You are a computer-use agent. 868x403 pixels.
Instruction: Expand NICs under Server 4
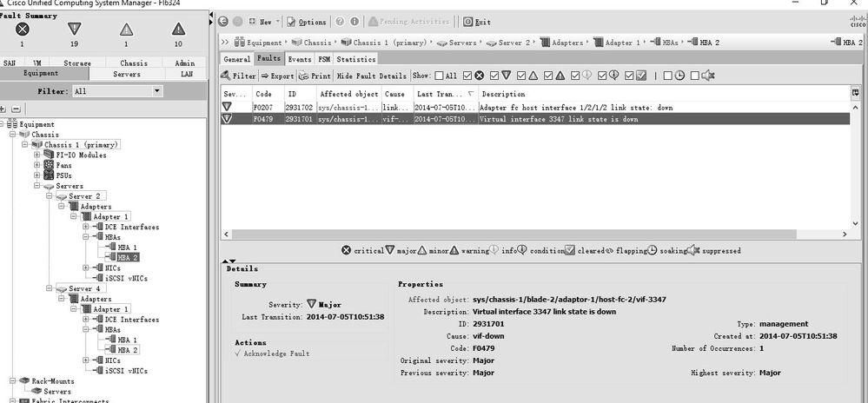(x=86, y=360)
